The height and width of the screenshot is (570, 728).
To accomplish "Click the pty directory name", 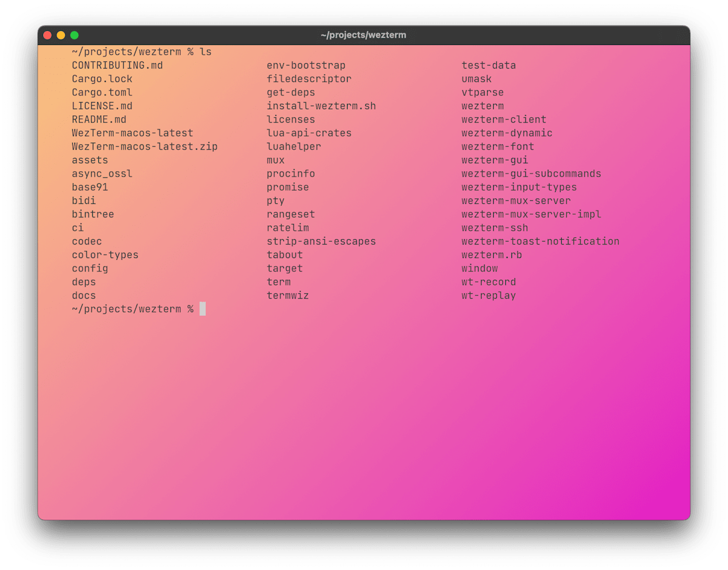I will pyautogui.click(x=275, y=200).
